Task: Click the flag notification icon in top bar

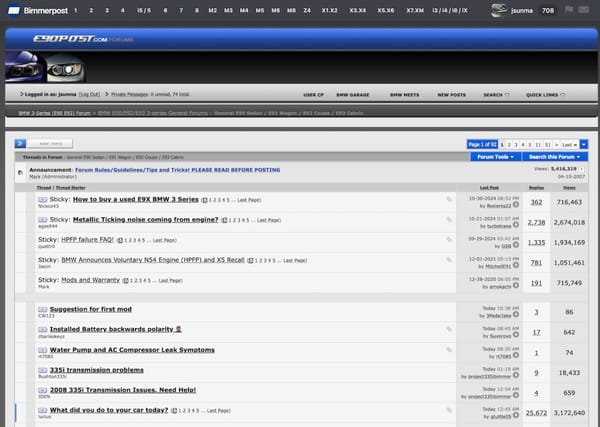Action: pyautogui.click(x=569, y=10)
